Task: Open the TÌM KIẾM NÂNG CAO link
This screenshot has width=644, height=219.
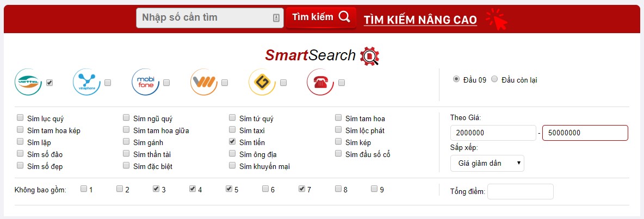Action: pyautogui.click(x=420, y=19)
